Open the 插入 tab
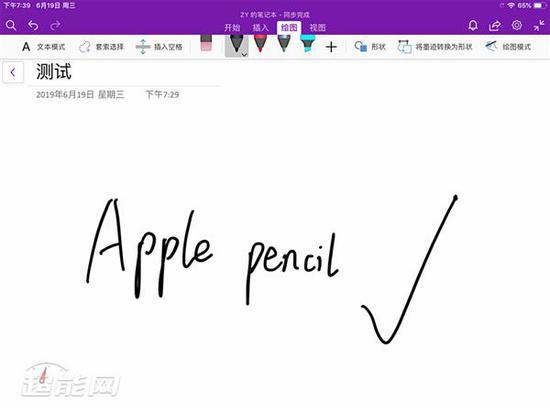The height and width of the screenshot is (412, 550). pos(260,28)
